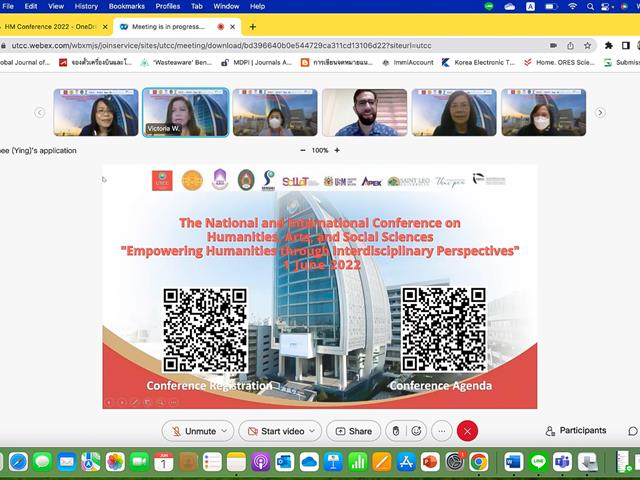The width and height of the screenshot is (640, 480).
Task: Close the Meeting is in progress tab
Action: (233, 27)
